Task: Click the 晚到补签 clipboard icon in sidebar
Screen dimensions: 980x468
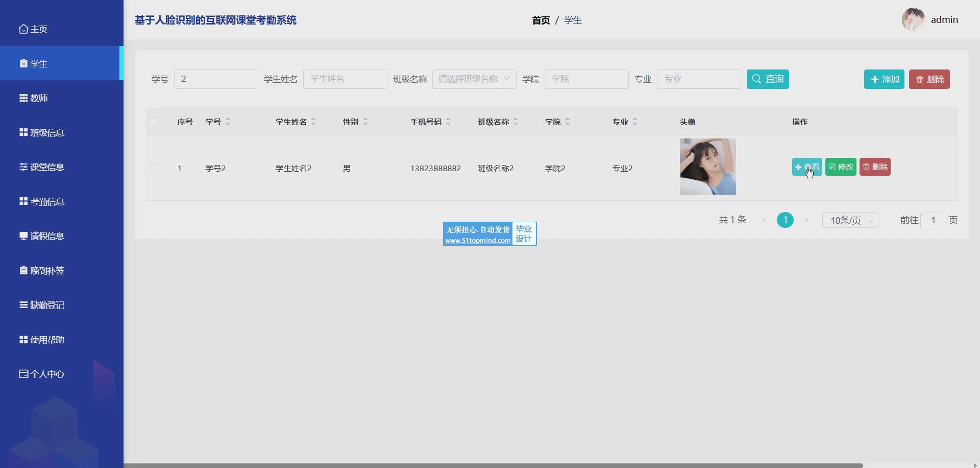Action: coord(23,270)
